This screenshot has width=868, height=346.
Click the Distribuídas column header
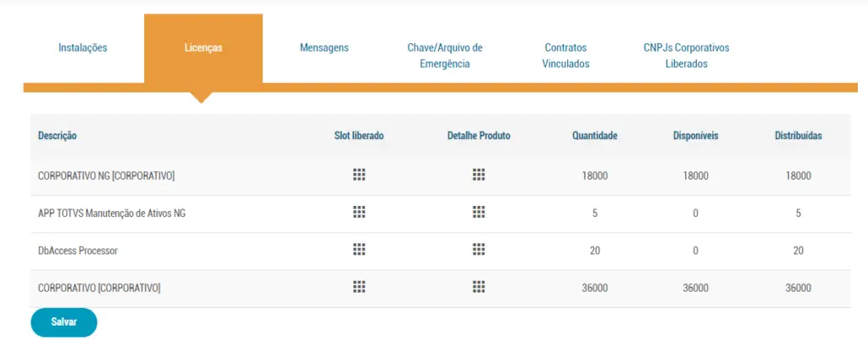coord(798,136)
